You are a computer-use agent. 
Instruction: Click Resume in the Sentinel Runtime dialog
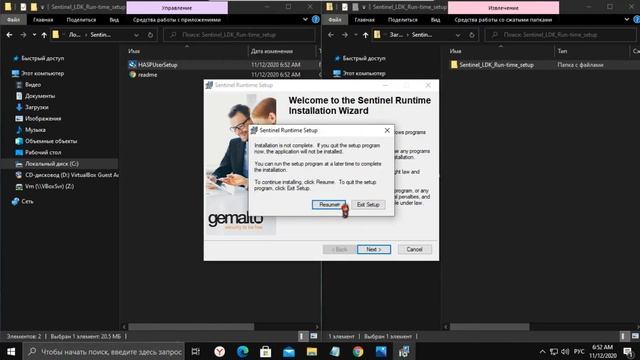click(329, 204)
